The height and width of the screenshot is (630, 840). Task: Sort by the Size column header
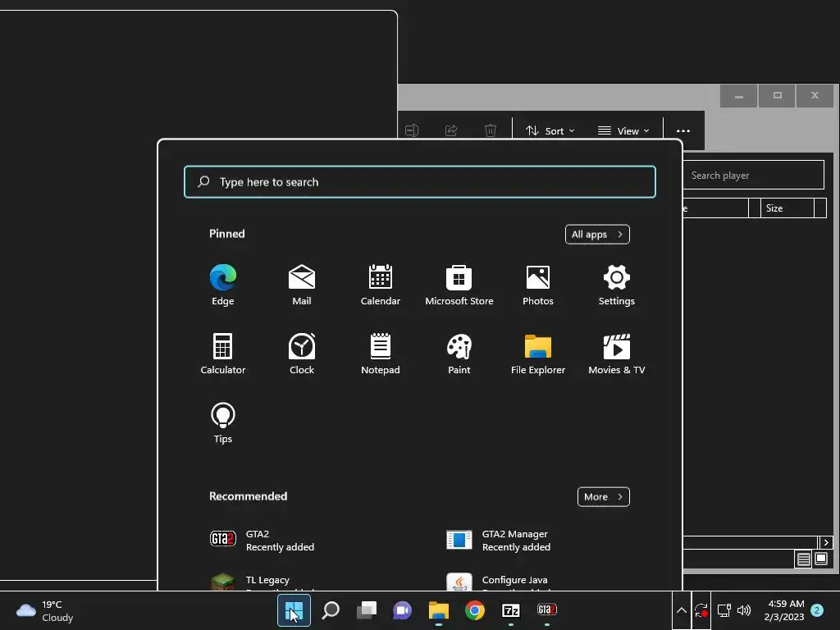[x=787, y=208]
